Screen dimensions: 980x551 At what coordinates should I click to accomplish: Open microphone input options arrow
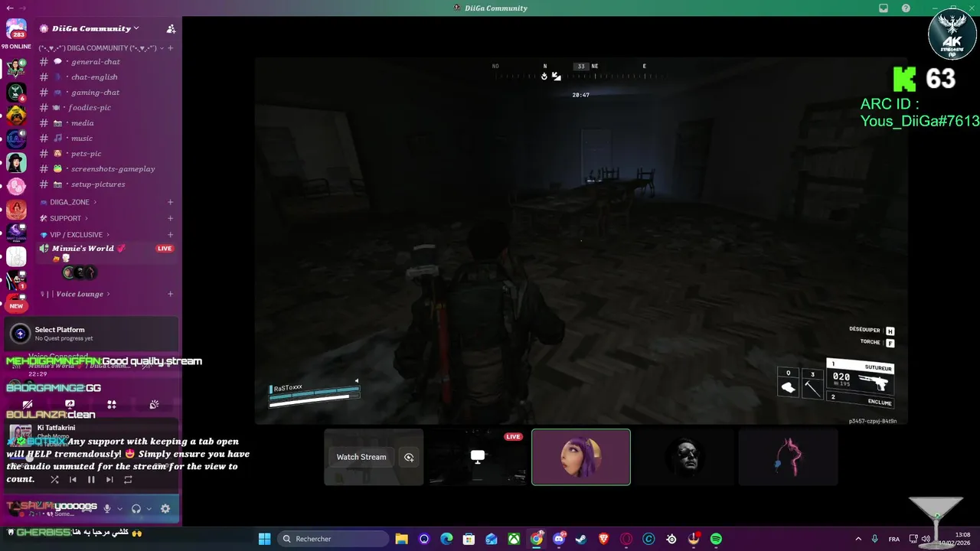point(119,508)
